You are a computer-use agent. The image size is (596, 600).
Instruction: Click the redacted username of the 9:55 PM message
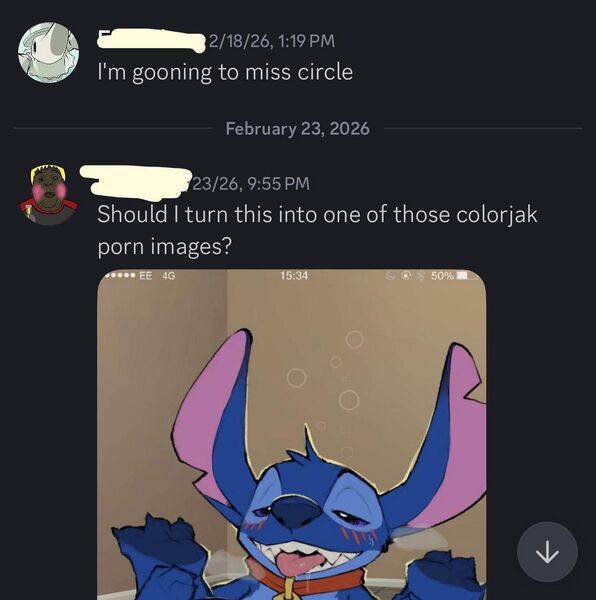point(136,183)
